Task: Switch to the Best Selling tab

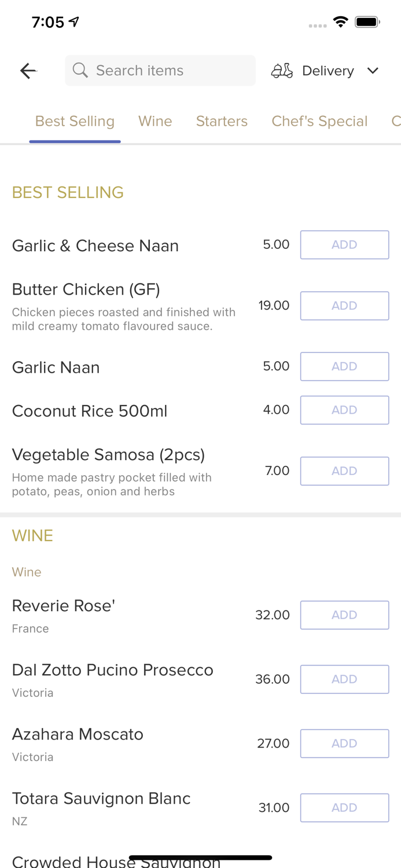Action: click(75, 121)
